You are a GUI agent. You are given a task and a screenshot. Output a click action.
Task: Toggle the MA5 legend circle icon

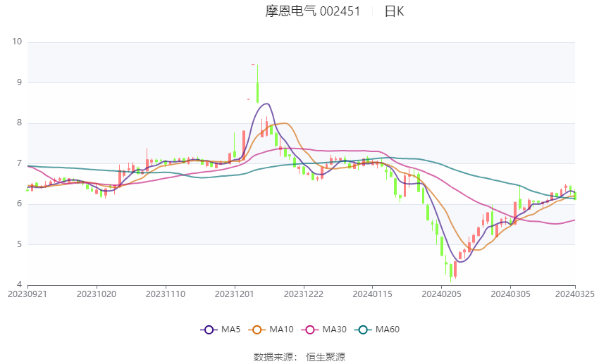coord(209,330)
